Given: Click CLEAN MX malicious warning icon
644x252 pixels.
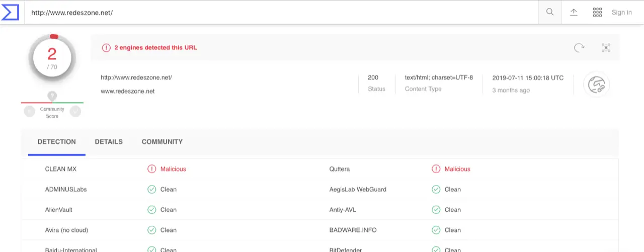Looking at the screenshot, I should point(151,169).
